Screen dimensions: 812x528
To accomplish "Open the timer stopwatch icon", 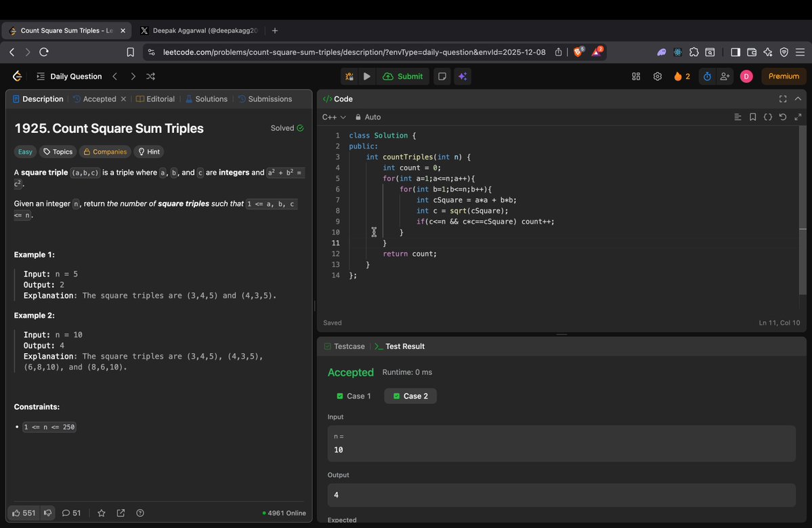I will tap(706, 76).
